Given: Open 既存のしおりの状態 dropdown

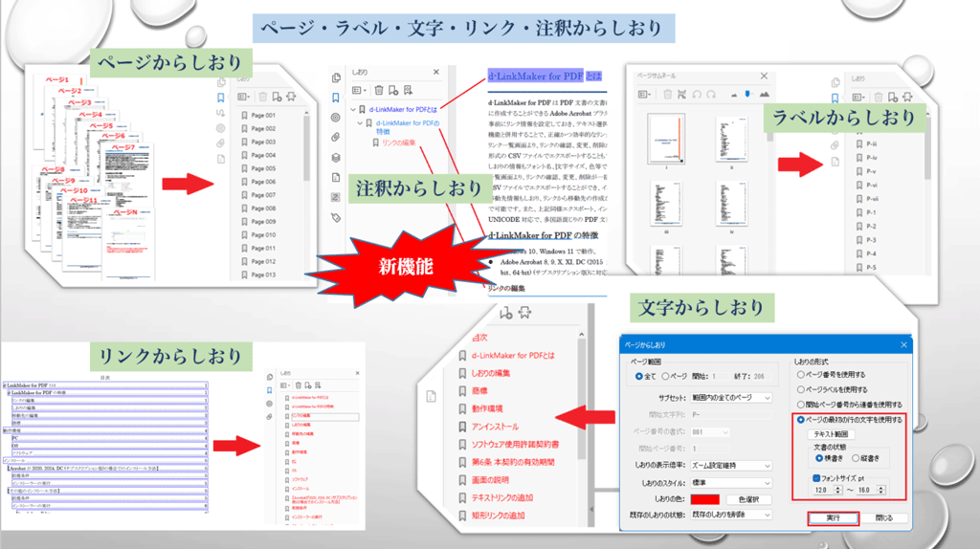Looking at the screenshot, I should click(x=730, y=516).
